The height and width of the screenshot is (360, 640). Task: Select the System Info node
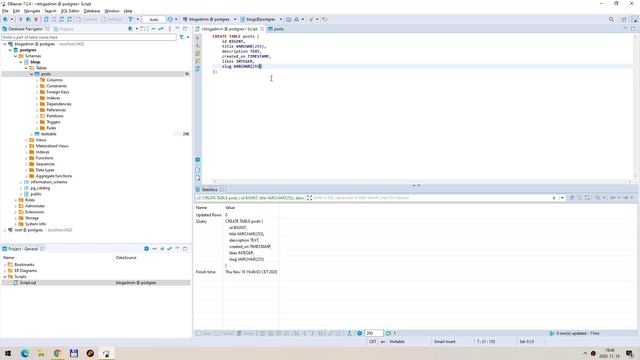point(35,224)
